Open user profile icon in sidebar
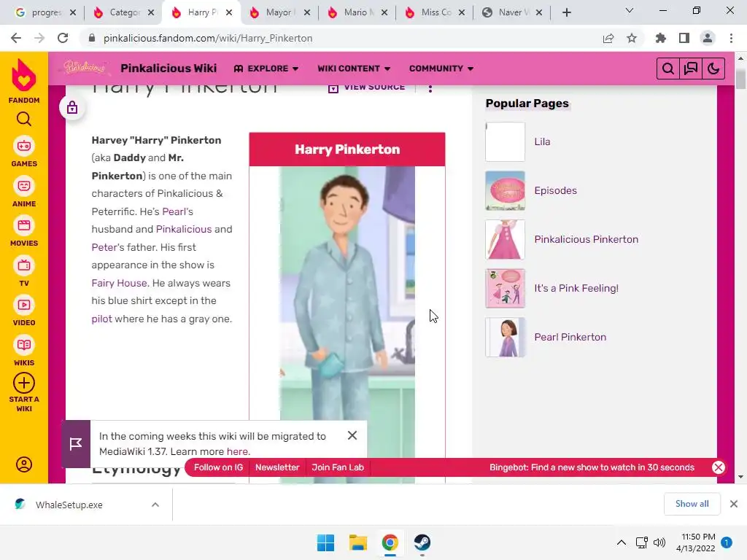 pos(24,464)
